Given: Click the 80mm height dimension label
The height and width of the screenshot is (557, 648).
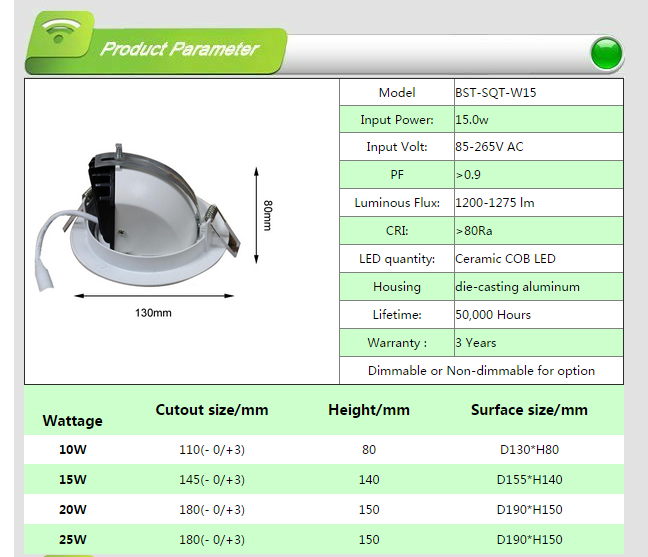Looking at the screenshot, I should 268,215.
